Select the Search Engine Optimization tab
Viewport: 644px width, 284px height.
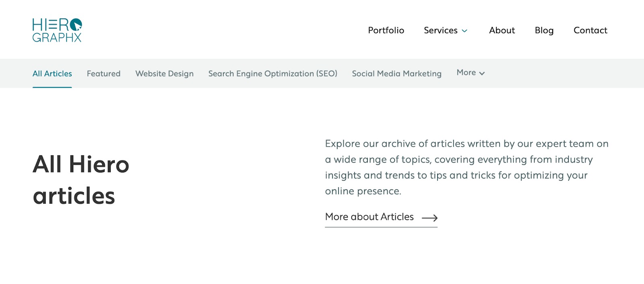pyautogui.click(x=272, y=73)
